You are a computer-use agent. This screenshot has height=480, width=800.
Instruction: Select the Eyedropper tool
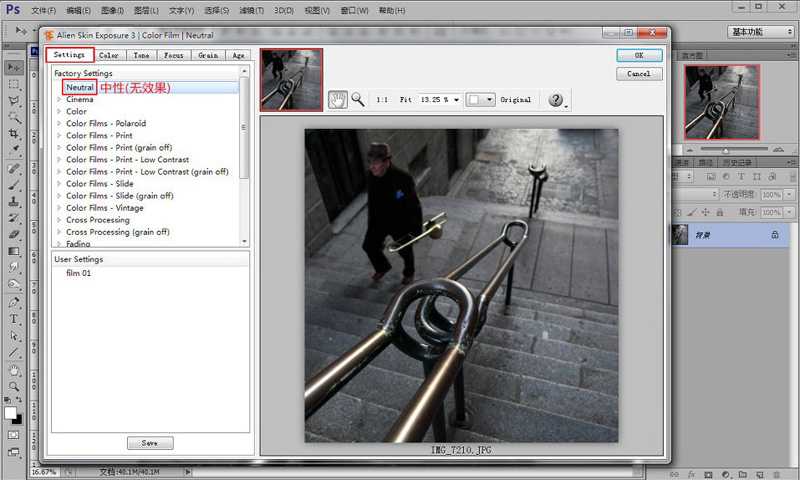pyautogui.click(x=14, y=150)
